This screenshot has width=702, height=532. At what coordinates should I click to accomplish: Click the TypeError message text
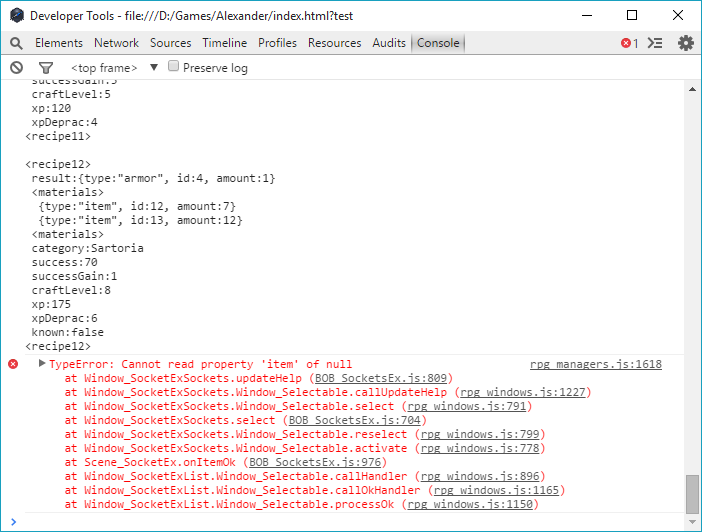tap(201, 365)
